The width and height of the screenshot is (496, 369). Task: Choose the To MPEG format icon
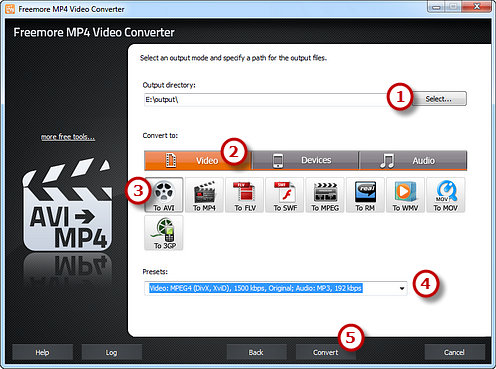(x=325, y=195)
